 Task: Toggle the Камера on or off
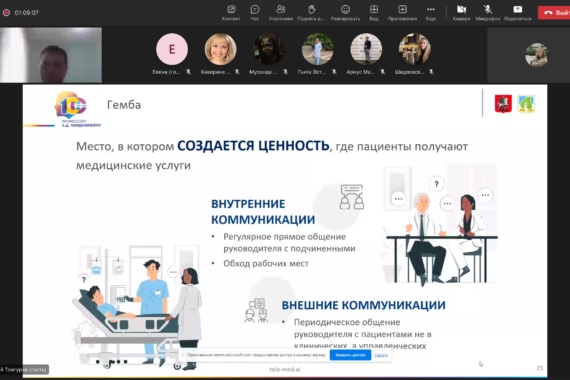(461, 9)
